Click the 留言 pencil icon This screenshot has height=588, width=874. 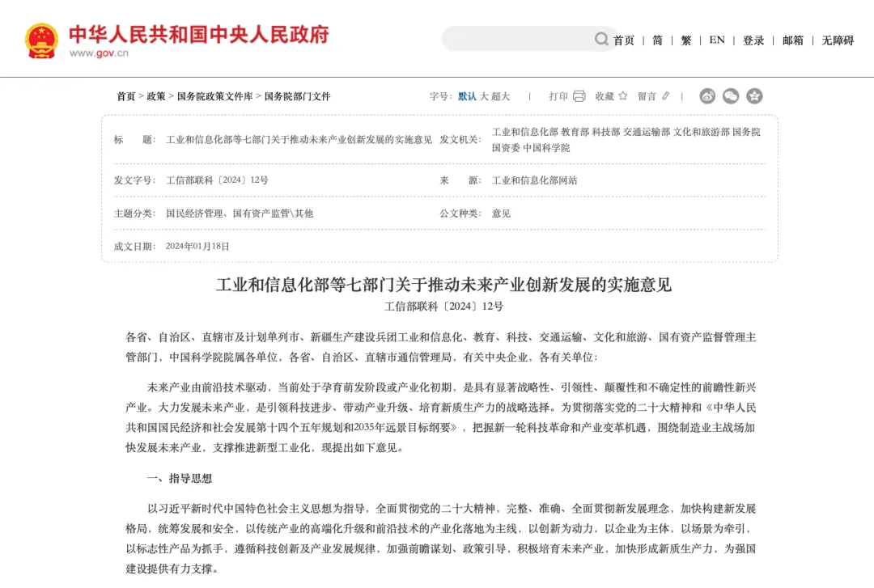pos(666,96)
